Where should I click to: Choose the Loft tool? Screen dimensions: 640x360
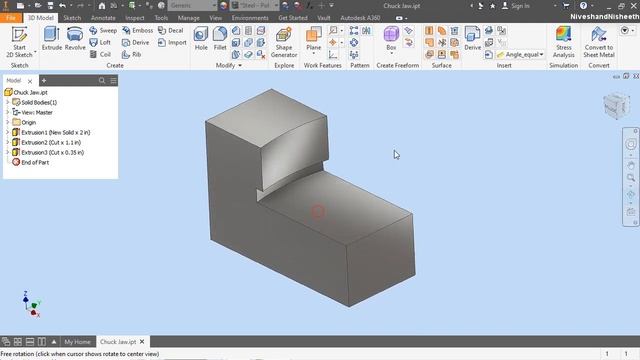[100, 42]
